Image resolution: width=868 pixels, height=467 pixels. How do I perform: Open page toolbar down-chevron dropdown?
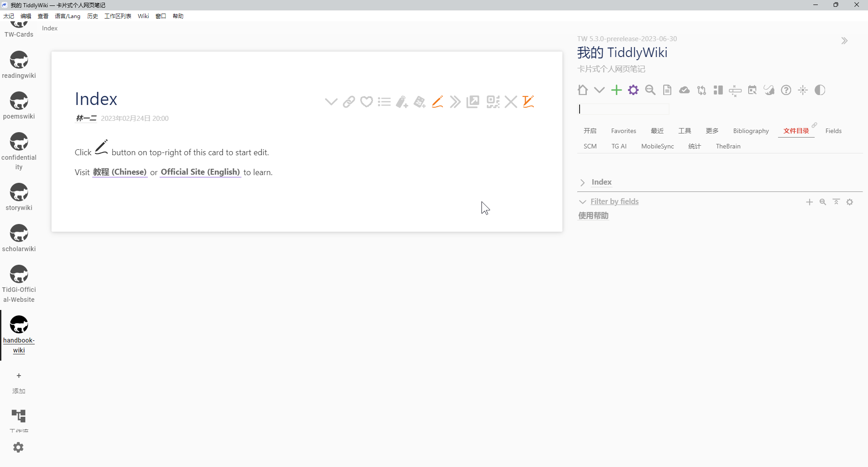click(x=599, y=90)
